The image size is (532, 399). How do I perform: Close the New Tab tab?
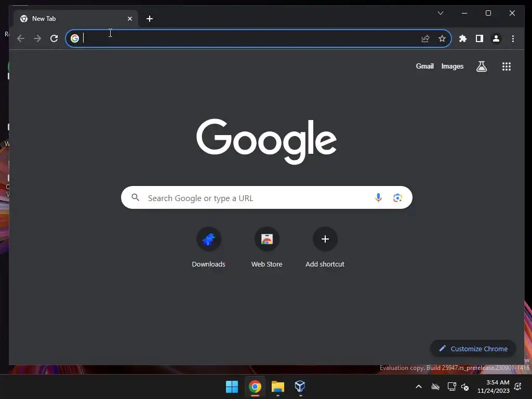(129, 19)
